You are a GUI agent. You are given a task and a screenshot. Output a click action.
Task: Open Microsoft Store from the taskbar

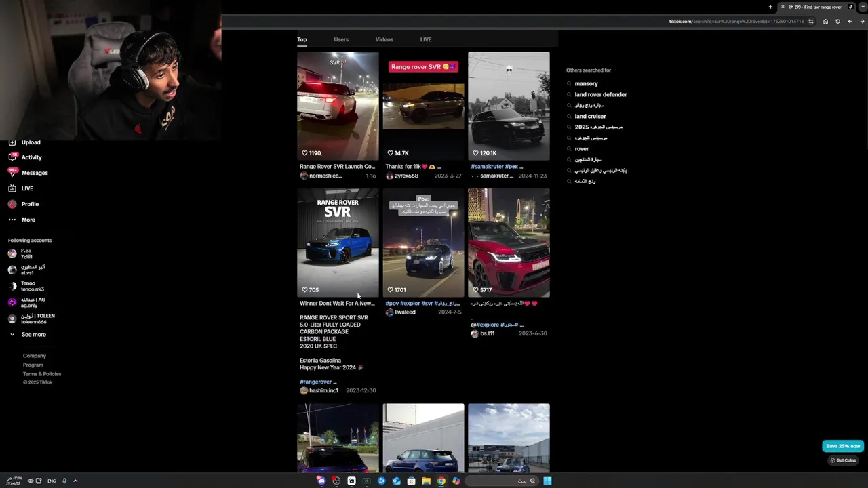click(x=411, y=481)
